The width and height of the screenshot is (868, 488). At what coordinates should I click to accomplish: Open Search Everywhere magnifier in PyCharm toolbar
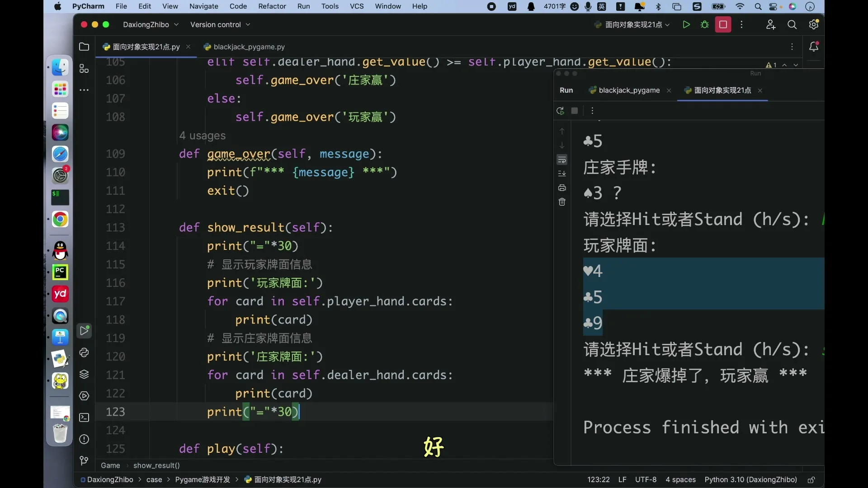tap(792, 24)
